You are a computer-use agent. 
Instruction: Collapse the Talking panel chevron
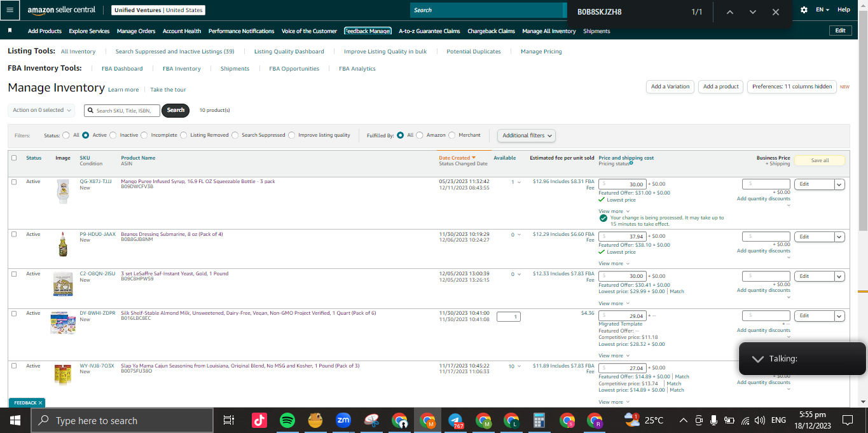click(757, 359)
